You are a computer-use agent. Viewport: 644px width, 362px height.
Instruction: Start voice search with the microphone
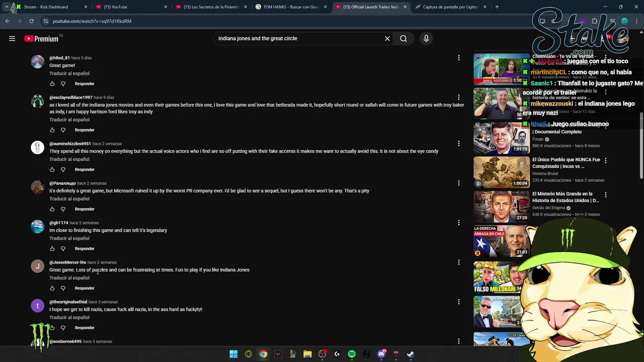pyautogui.click(x=426, y=38)
